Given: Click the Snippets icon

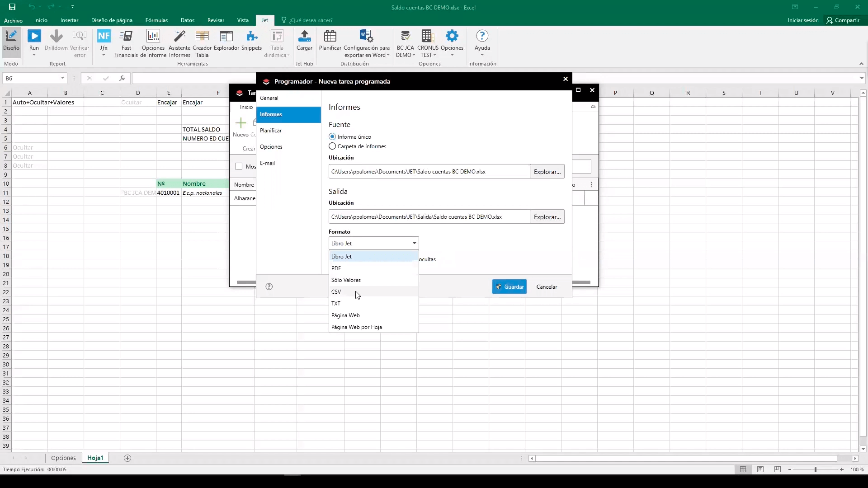Looking at the screenshot, I should (x=251, y=40).
